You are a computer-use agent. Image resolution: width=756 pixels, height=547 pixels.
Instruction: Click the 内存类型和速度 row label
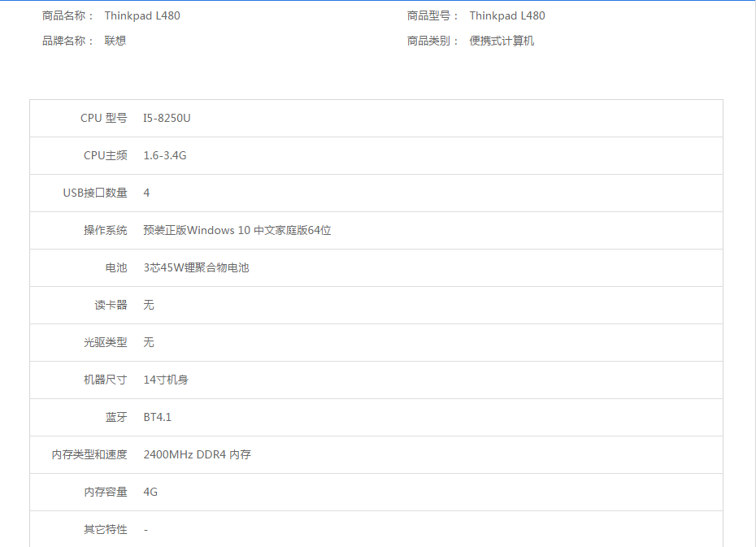click(x=89, y=455)
